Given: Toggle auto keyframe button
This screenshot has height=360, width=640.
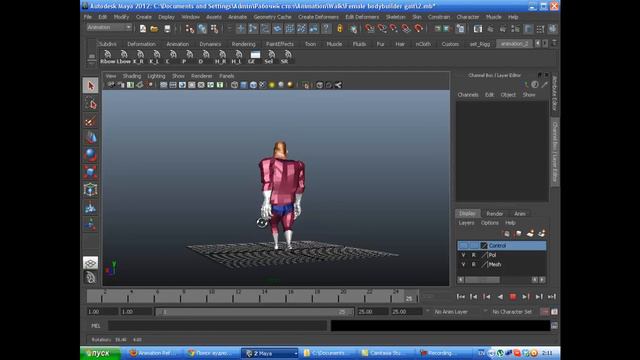Looking at the screenshot, I should tap(545, 311).
